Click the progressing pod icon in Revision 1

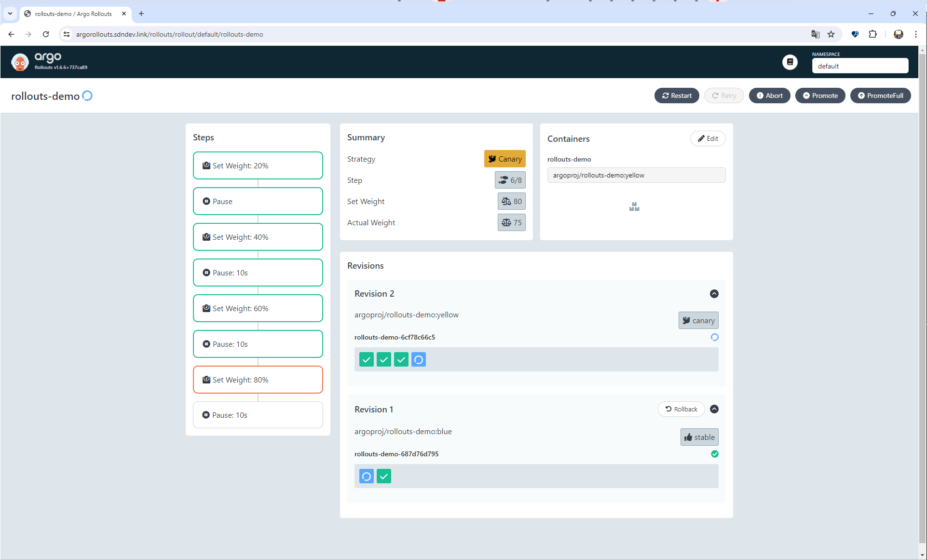(x=367, y=476)
